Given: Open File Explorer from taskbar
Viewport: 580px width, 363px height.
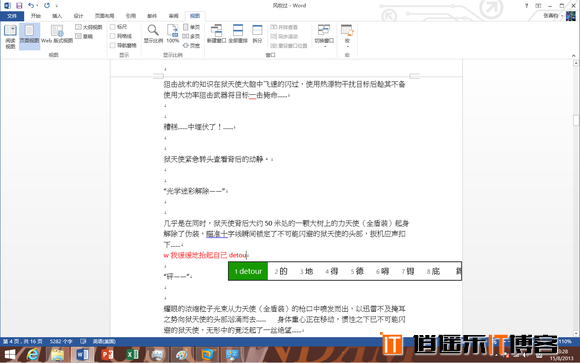Looking at the screenshot, I should [x=57, y=355].
